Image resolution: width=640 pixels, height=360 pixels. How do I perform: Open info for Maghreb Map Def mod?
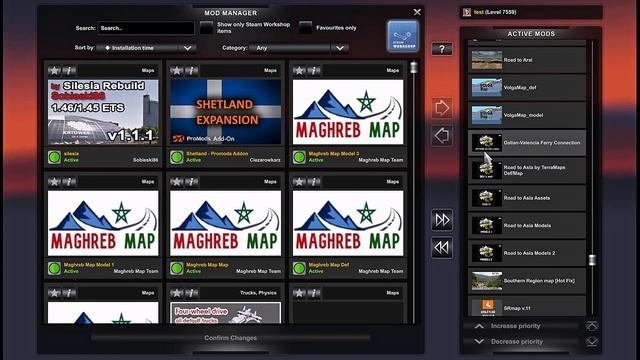pyautogui.click(x=314, y=182)
